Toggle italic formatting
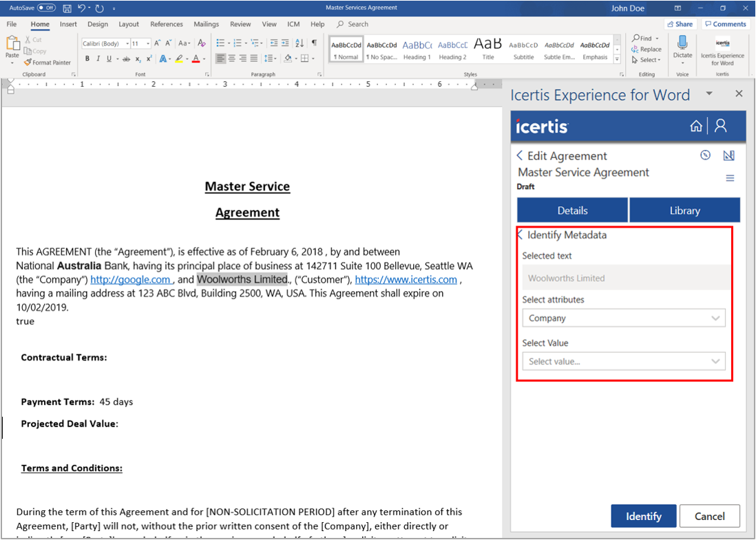Image resolution: width=756 pixels, height=540 pixels. (x=98, y=59)
